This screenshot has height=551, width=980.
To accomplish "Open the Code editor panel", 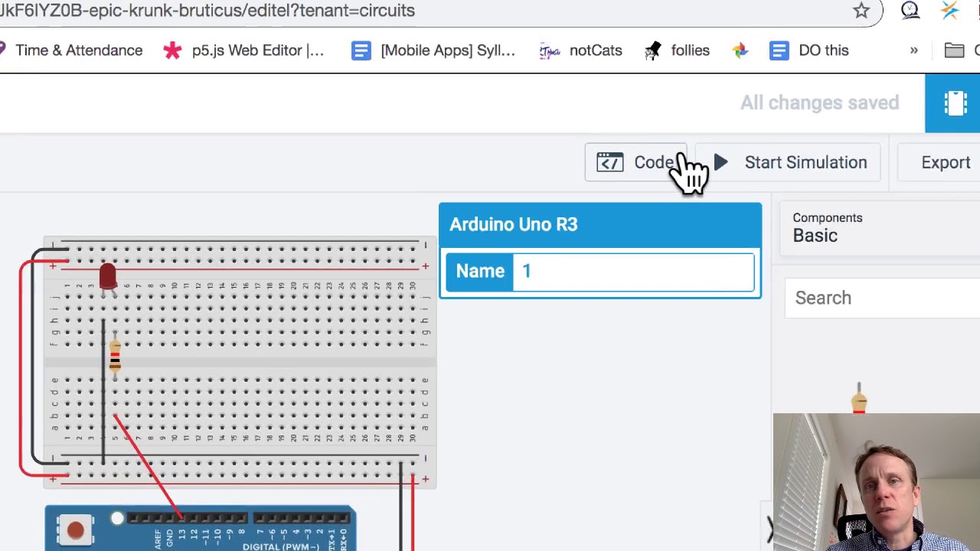I will coord(635,162).
